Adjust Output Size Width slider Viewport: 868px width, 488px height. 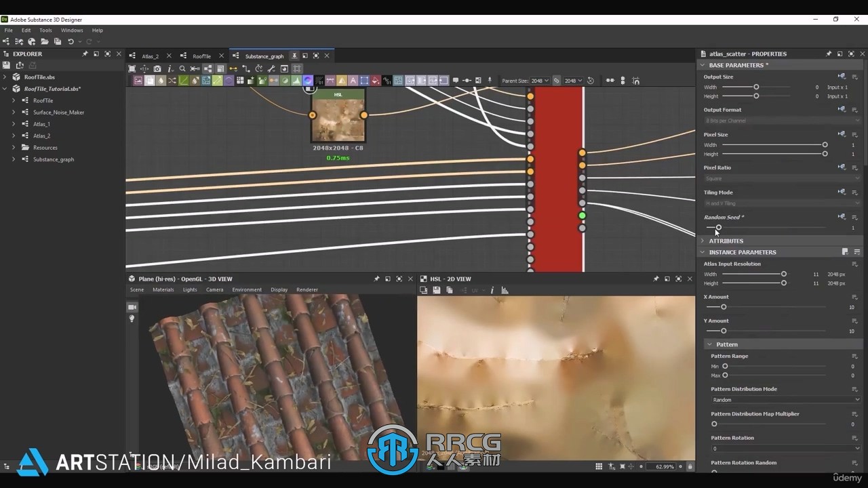click(x=756, y=87)
